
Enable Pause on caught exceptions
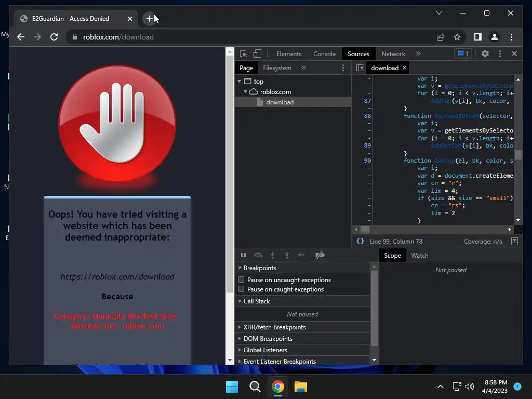(241, 289)
